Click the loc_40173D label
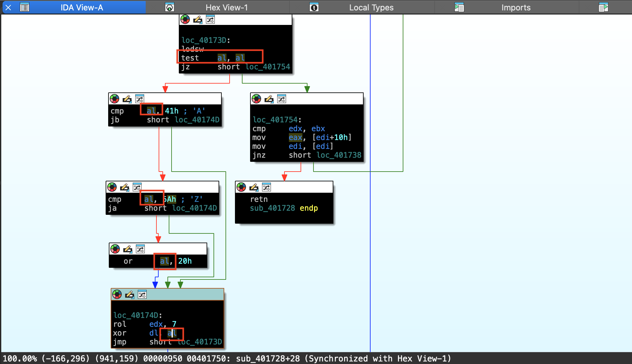The height and width of the screenshot is (364, 632). pyautogui.click(x=206, y=40)
